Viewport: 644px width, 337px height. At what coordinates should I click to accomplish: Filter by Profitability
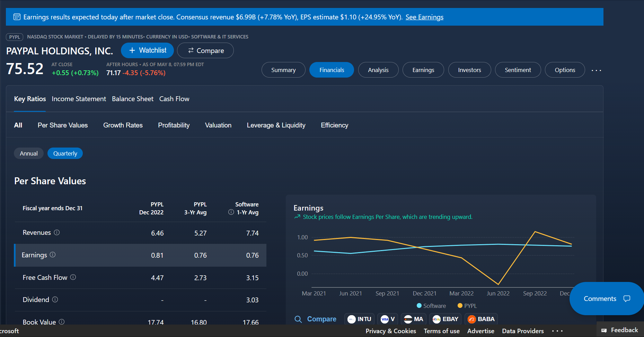point(174,125)
